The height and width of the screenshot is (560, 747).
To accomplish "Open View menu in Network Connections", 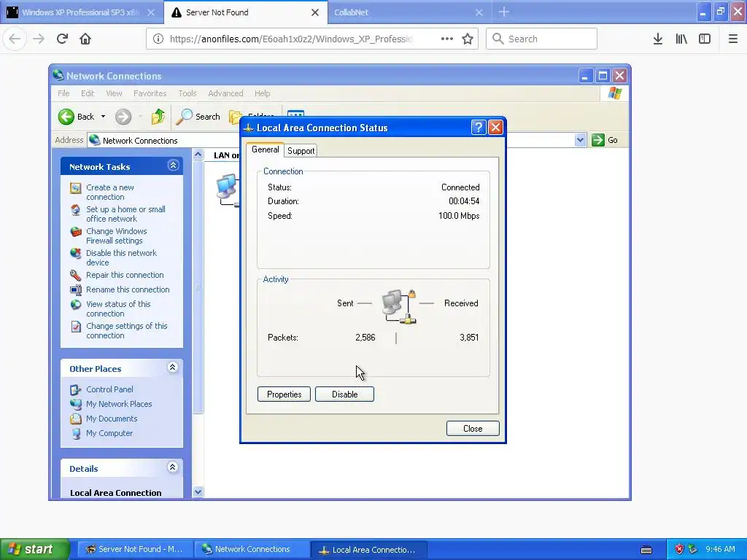I will coord(114,93).
